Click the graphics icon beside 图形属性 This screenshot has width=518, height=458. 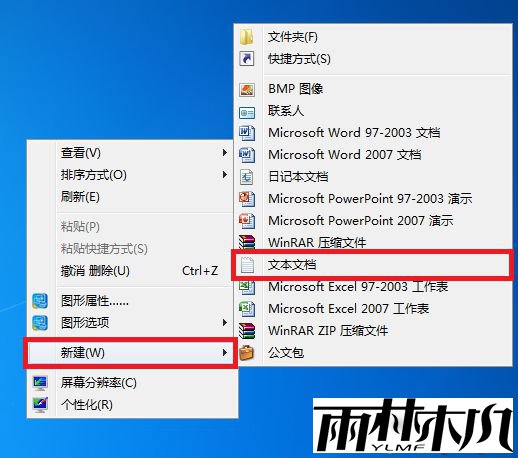(x=40, y=301)
